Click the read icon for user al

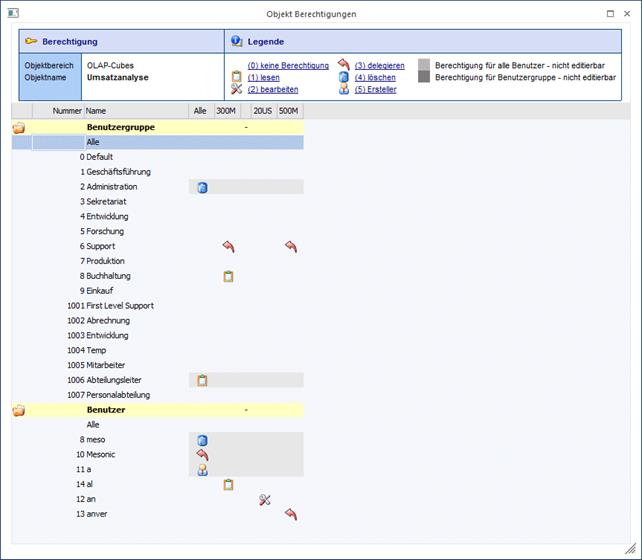point(228,485)
